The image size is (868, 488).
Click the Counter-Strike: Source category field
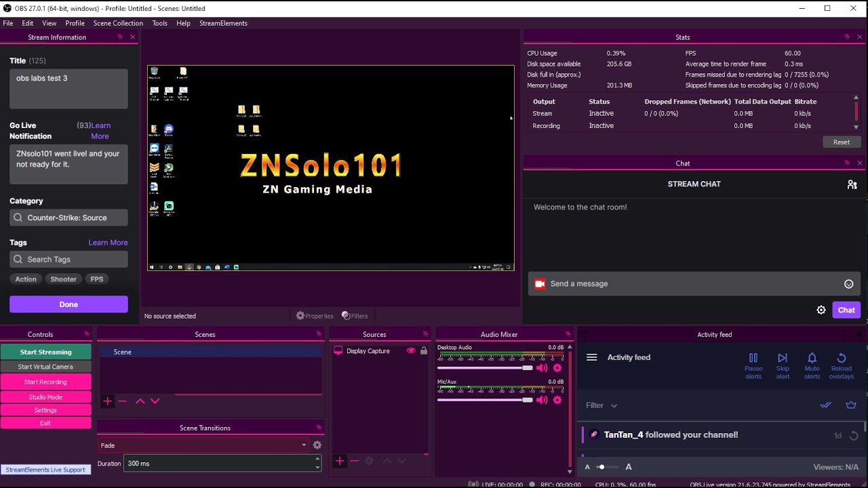tap(68, 218)
